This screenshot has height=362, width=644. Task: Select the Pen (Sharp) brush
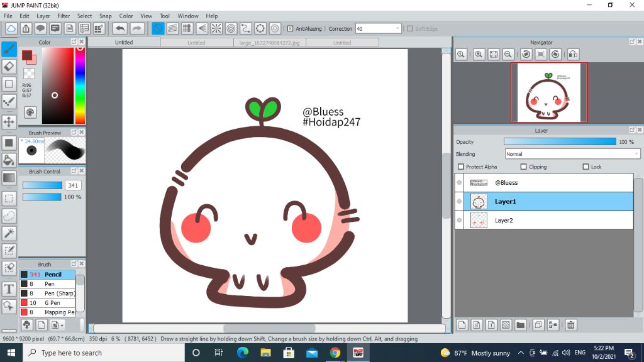(x=48, y=293)
